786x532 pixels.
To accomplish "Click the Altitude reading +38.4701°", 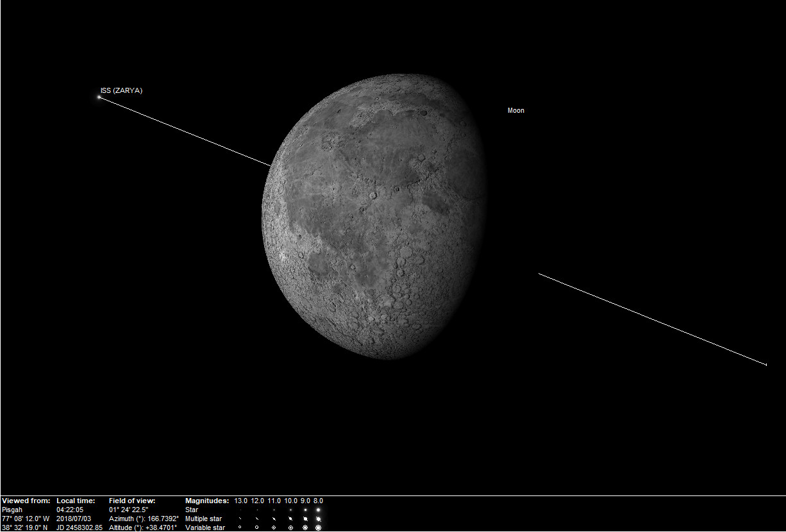I will coord(162,528).
